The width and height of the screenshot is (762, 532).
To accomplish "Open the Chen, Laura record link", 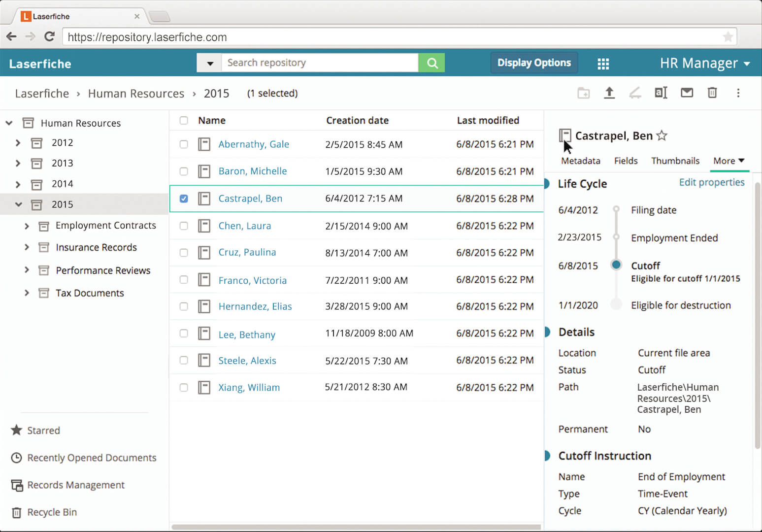I will coord(245,226).
